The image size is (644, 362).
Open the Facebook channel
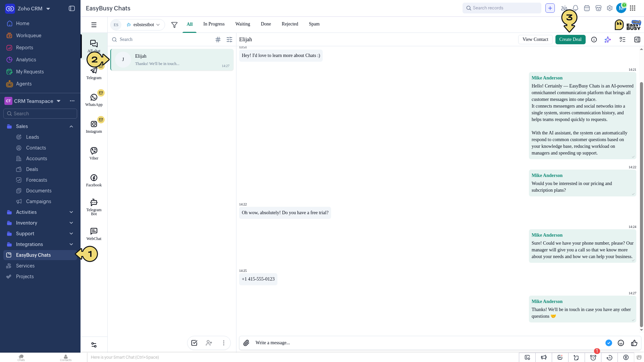[x=94, y=180]
